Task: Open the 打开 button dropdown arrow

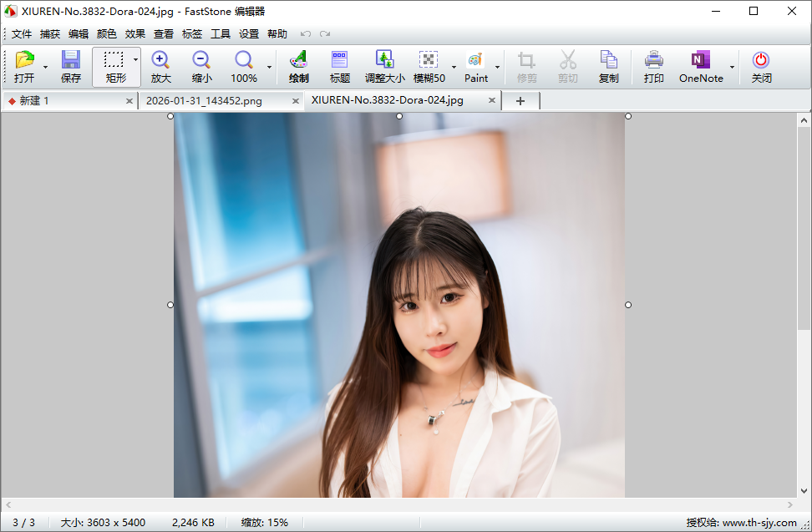Action: point(47,67)
